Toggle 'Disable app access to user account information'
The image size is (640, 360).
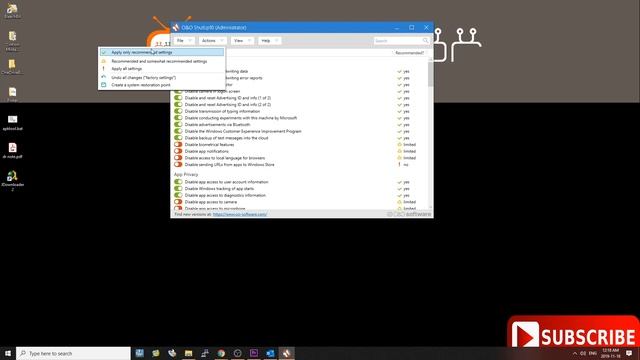click(178, 182)
